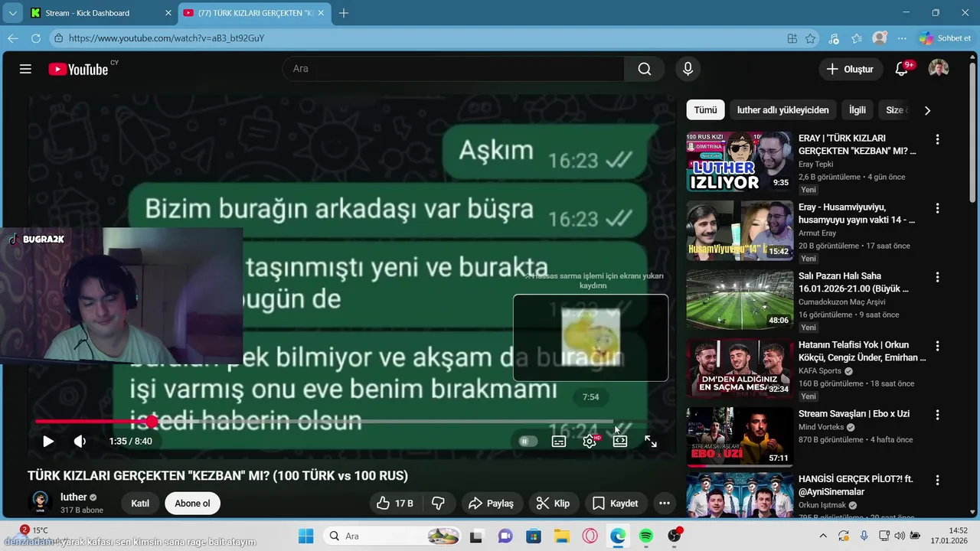The height and width of the screenshot is (551, 980).
Task: Open options for Hatanın Telafisi Yok video
Action: (x=937, y=346)
